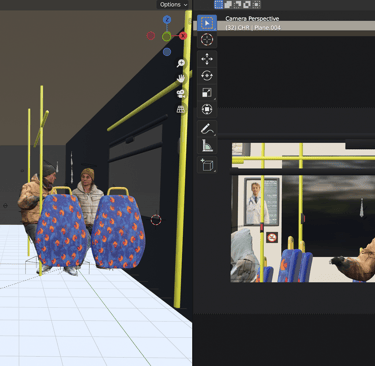
Task: Select the Scale tool
Action: tap(207, 92)
